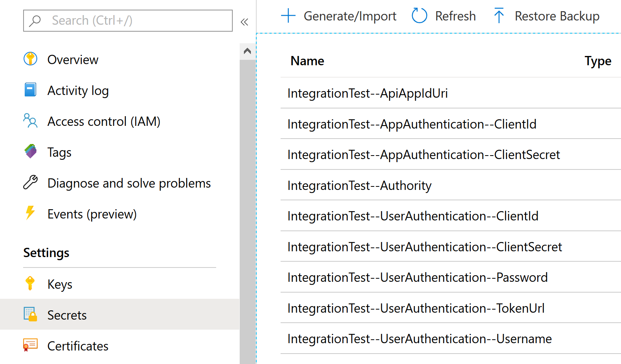Screen dimensions: 621x364
Task: Click the Overview key icon
Action: [30, 59]
